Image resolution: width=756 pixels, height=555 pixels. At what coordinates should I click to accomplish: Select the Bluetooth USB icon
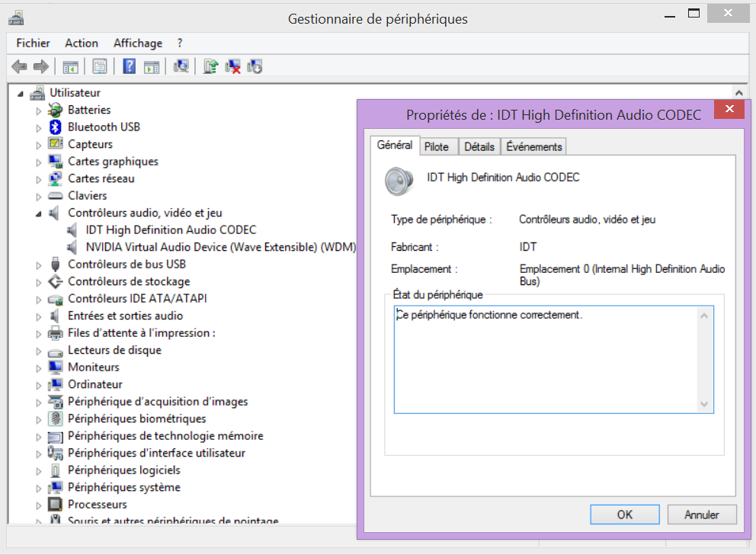[56, 127]
